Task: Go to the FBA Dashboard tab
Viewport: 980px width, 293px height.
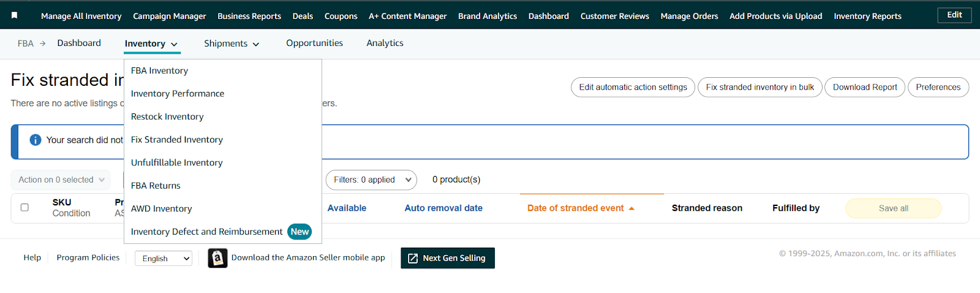Action: [79, 43]
